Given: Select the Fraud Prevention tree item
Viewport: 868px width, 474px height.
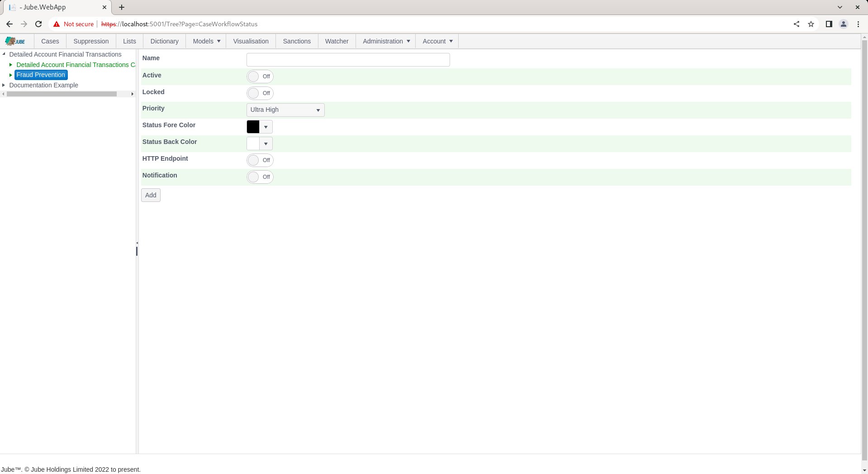Looking at the screenshot, I should click(41, 75).
